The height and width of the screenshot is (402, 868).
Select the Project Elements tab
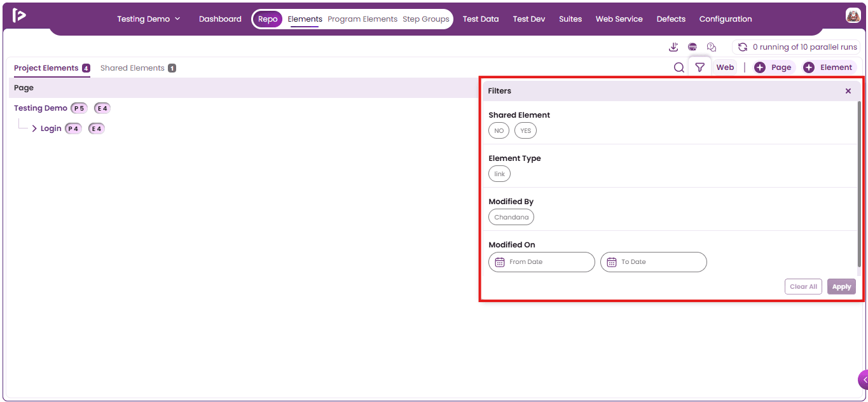(x=52, y=68)
